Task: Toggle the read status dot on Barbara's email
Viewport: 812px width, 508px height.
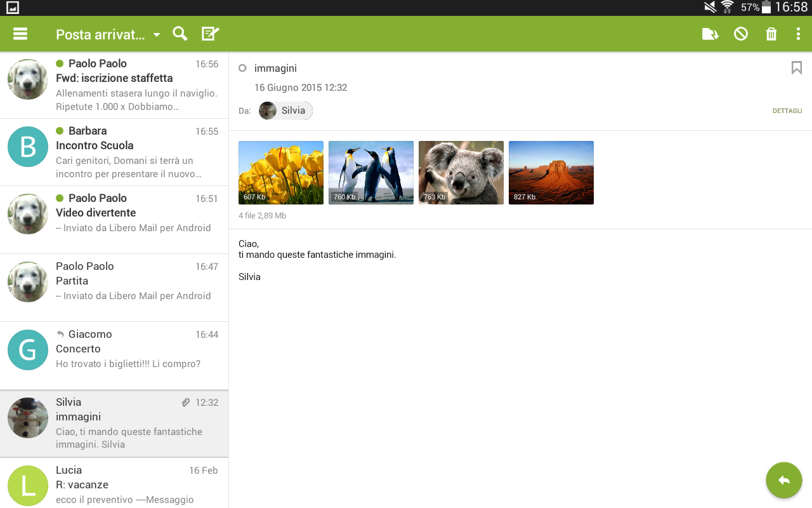Action: click(60, 130)
